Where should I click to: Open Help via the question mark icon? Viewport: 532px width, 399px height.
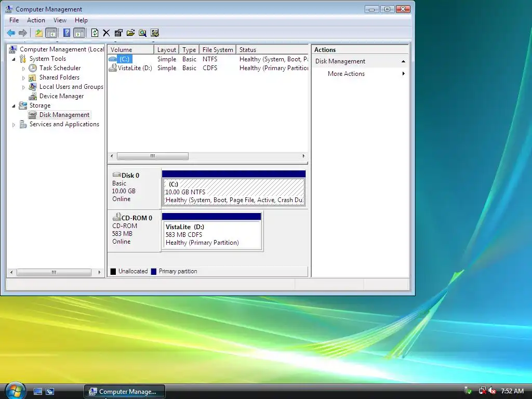[x=67, y=33]
